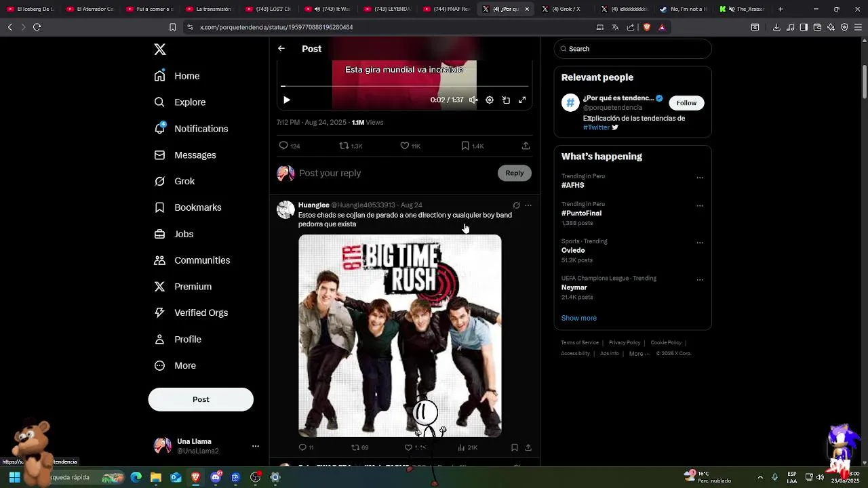This screenshot has width=868, height=488.
Task: Reply to Huanglee's post with 11 replies
Action: 307,447
